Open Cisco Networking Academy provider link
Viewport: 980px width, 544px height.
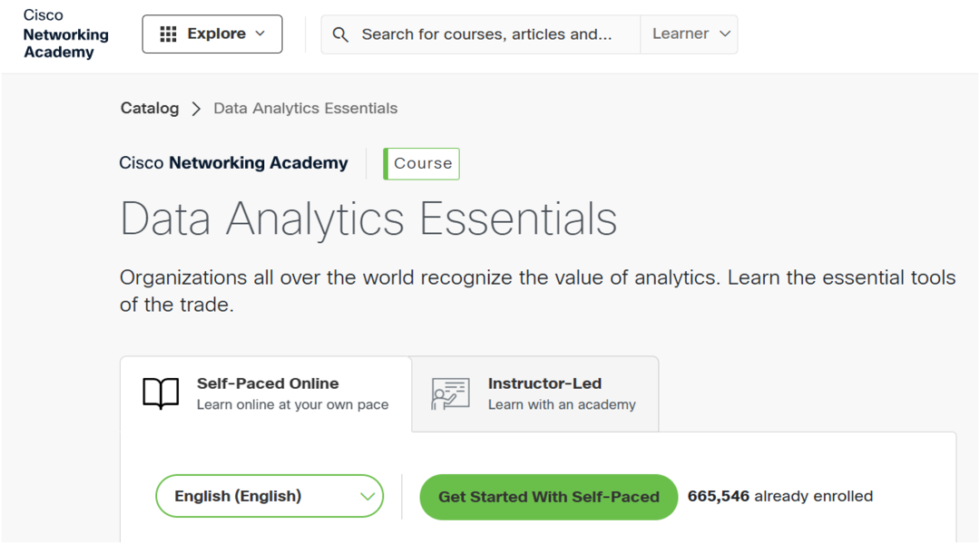coord(233,163)
